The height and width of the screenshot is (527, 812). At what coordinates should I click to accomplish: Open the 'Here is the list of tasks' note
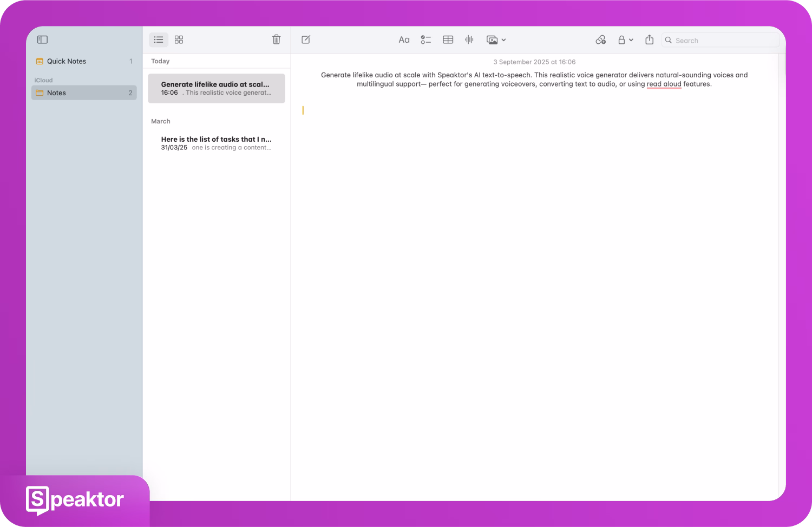216,143
